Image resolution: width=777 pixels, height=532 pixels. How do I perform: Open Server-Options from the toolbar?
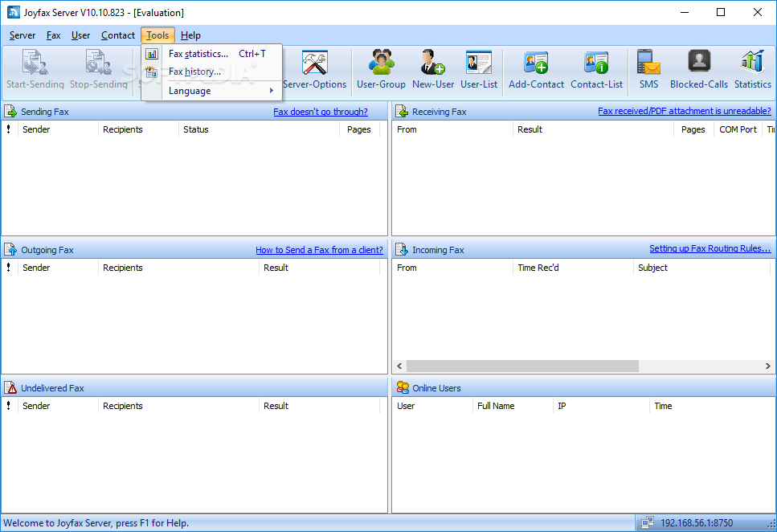point(315,70)
